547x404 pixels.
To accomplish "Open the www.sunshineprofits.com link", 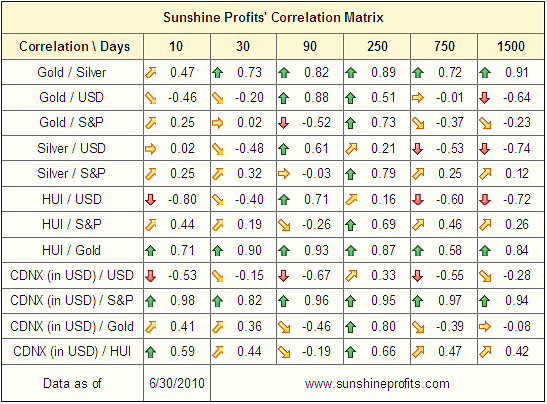I will pyautogui.click(x=377, y=384).
